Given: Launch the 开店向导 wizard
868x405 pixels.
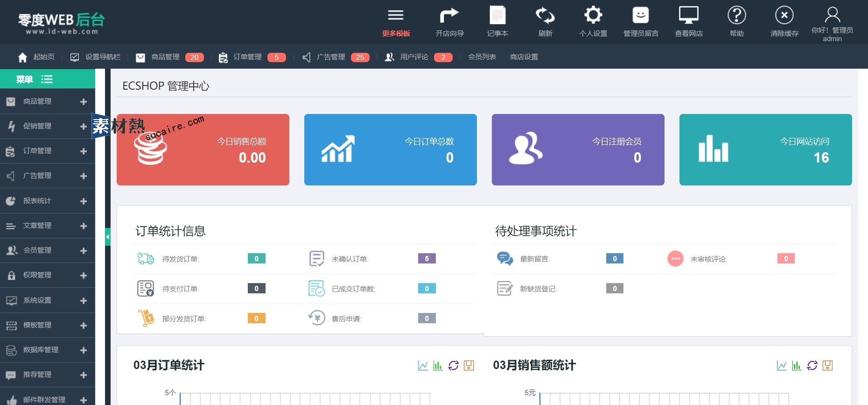Looking at the screenshot, I should click(x=449, y=15).
